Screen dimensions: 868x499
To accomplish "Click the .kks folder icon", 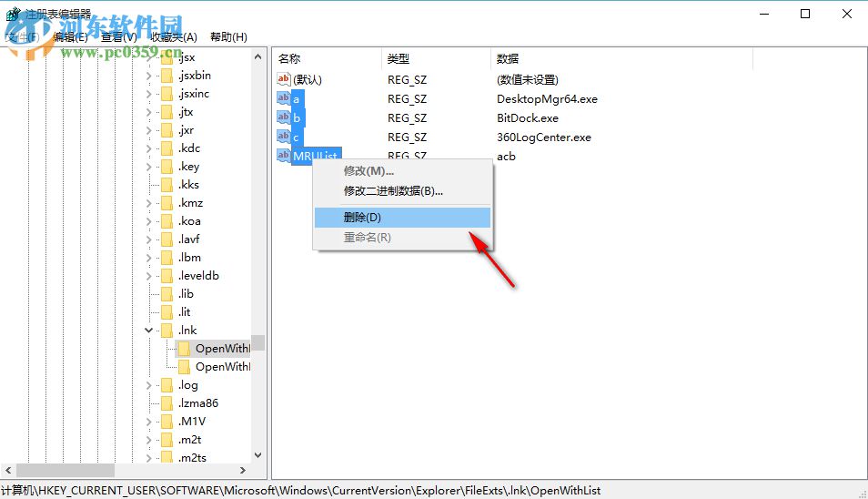I will 167,185.
